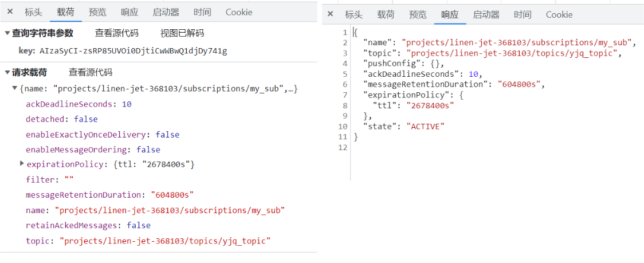644x263 pixels.
Task: Collapse the root payload object tree
Action: tap(15, 88)
